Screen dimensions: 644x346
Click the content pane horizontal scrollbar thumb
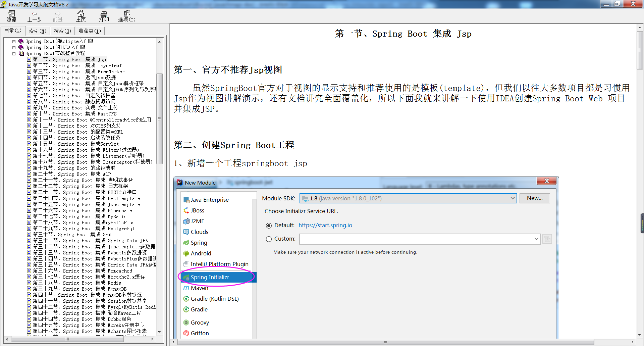pos(386,342)
